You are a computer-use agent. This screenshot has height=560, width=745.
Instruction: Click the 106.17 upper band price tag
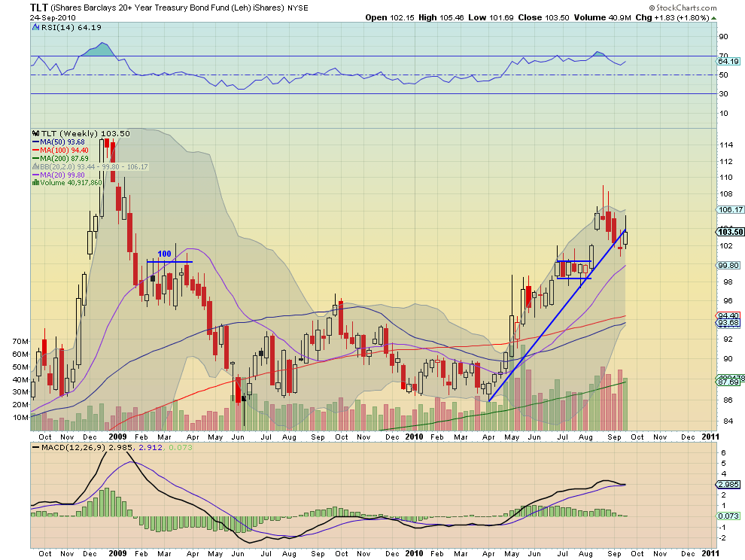[x=731, y=210]
